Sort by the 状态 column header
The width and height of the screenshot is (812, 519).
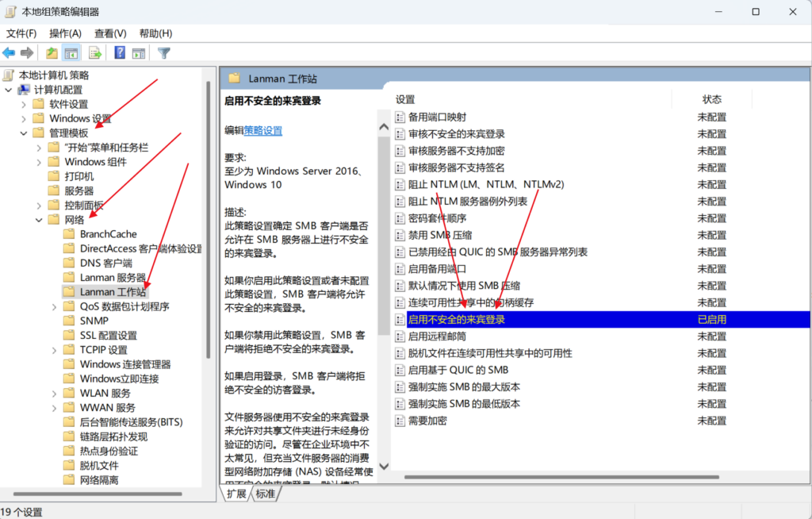(x=711, y=99)
